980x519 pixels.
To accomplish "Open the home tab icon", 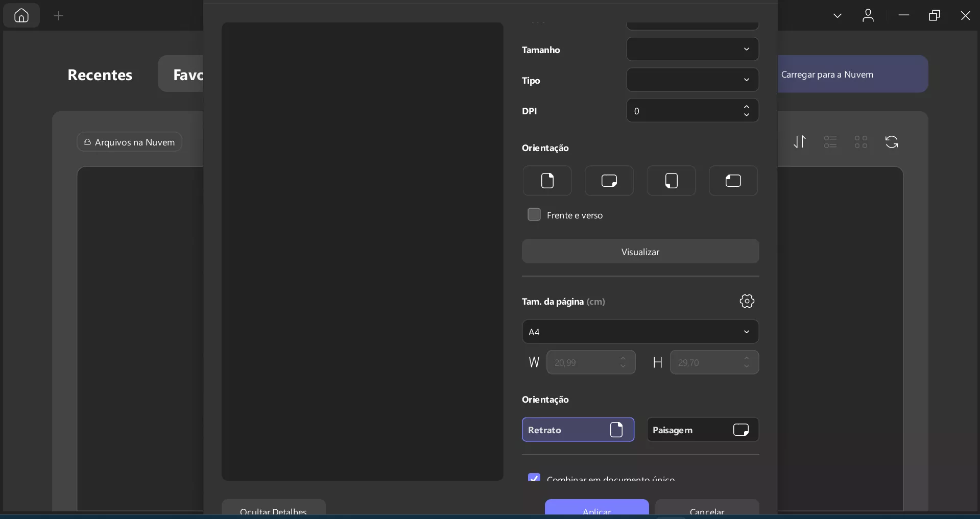I will click(21, 16).
